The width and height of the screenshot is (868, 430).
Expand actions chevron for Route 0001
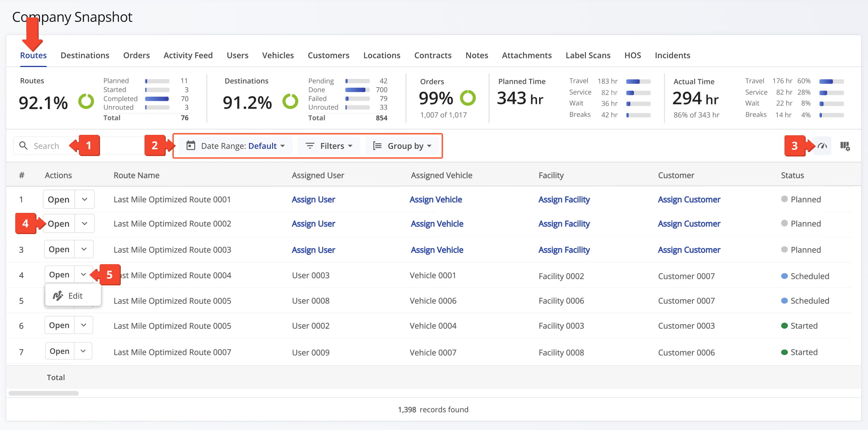point(84,199)
